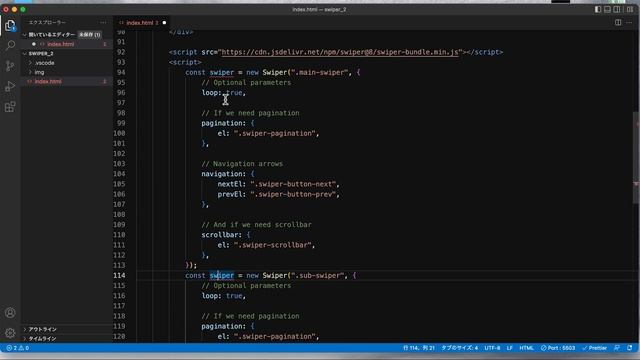Select index.html in the SWIPER_2 file tree

(48, 82)
